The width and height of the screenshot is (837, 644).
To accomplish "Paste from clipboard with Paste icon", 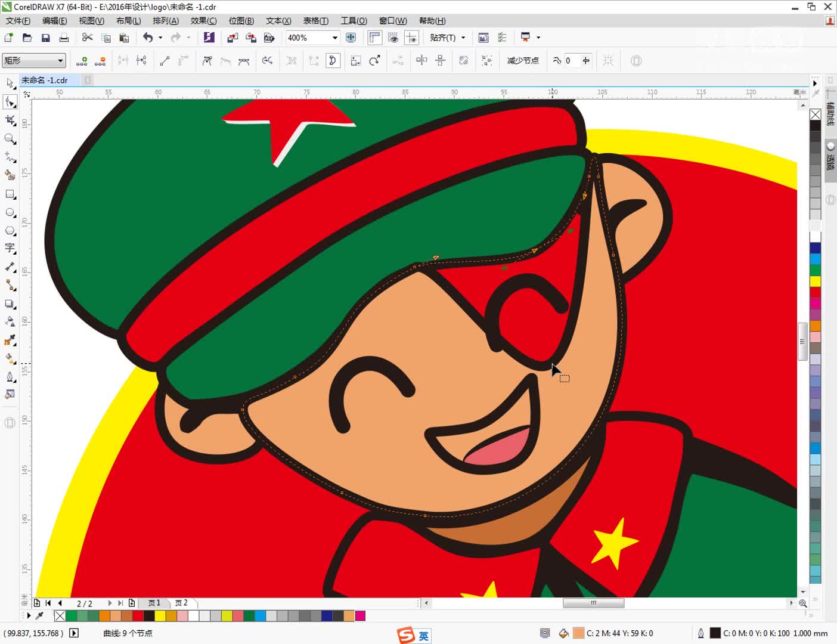I will [x=124, y=38].
